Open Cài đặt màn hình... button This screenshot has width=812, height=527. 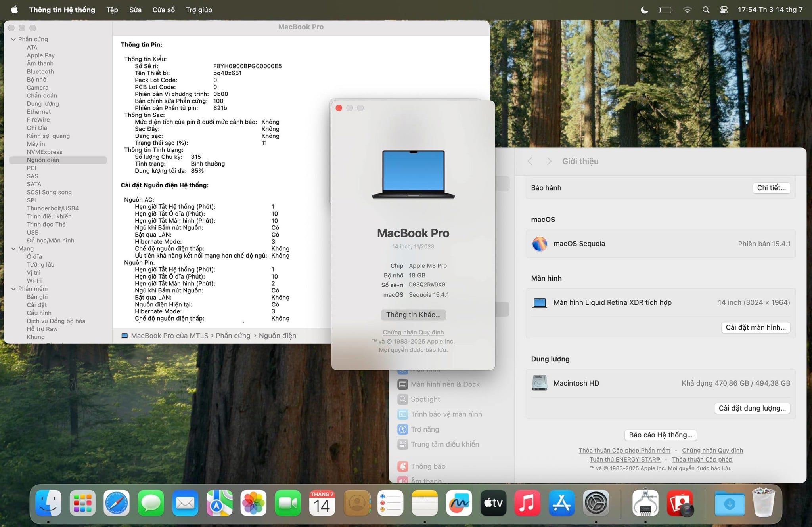pos(755,327)
